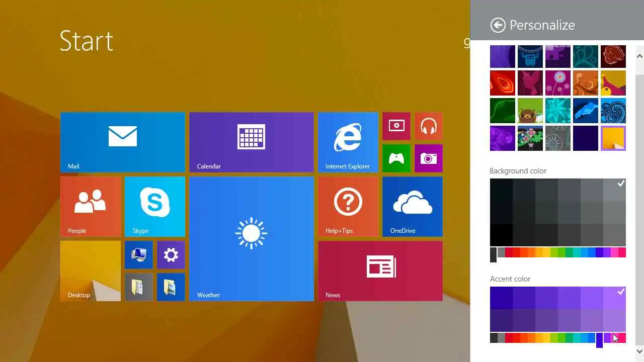Select the solid dark navy background
Image resolution: width=644 pixels, height=362 pixels.
(x=586, y=138)
